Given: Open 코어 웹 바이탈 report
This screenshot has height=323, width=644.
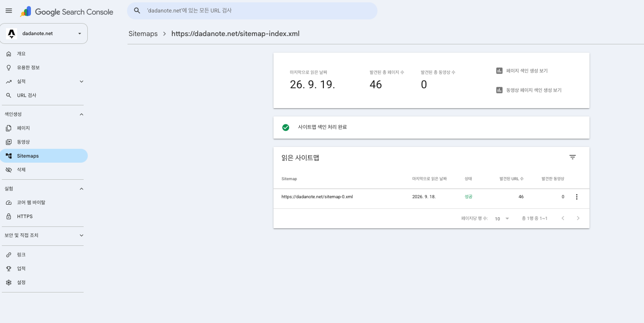Looking at the screenshot, I should 44,202.
